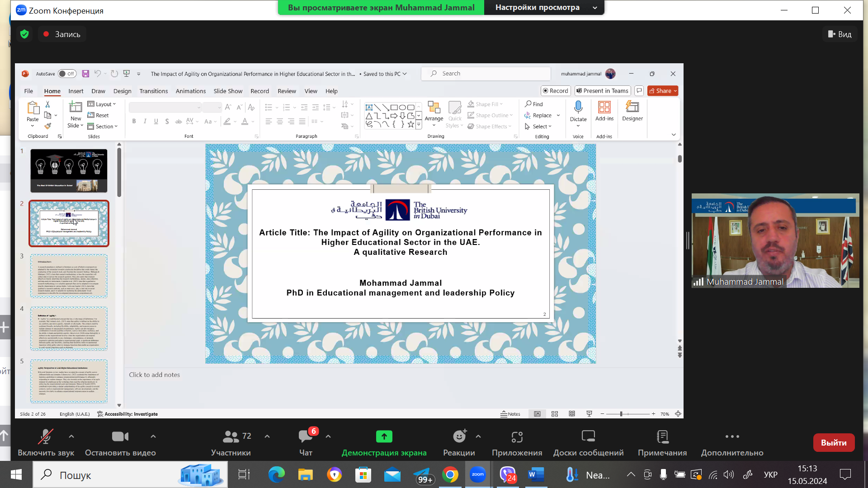Screen dimensions: 868x488
Task: Open Zoom Notes icon
Action: point(662,436)
